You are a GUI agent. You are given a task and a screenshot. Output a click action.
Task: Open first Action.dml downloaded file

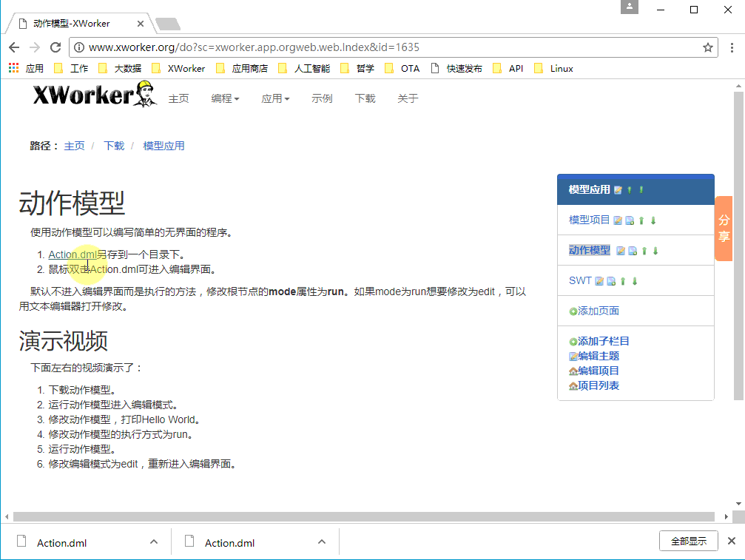click(x=61, y=543)
